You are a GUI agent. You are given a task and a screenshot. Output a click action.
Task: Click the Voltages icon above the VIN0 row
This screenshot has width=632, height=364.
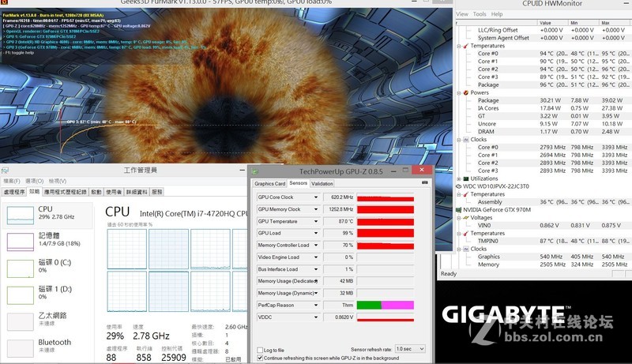point(465,218)
